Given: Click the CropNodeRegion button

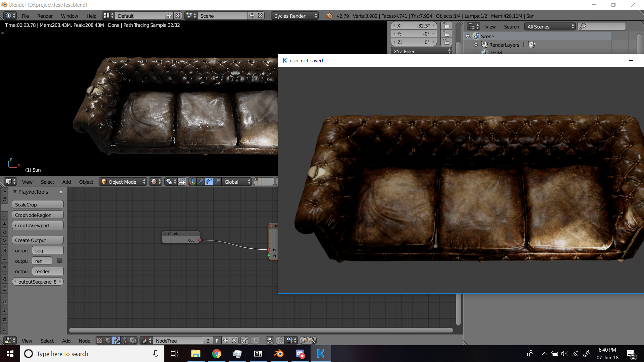Looking at the screenshot, I should (38, 215).
